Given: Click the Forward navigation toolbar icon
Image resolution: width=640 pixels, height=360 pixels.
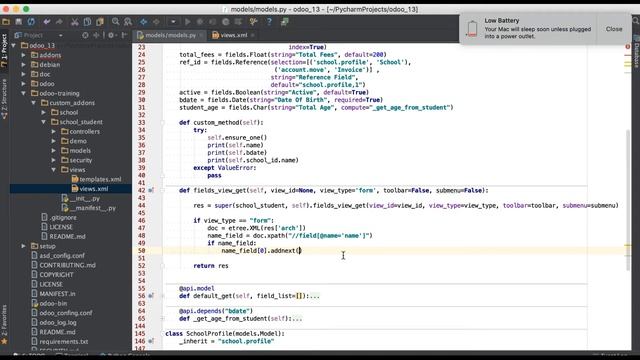Looking at the screenshot, I should point(156,22).
